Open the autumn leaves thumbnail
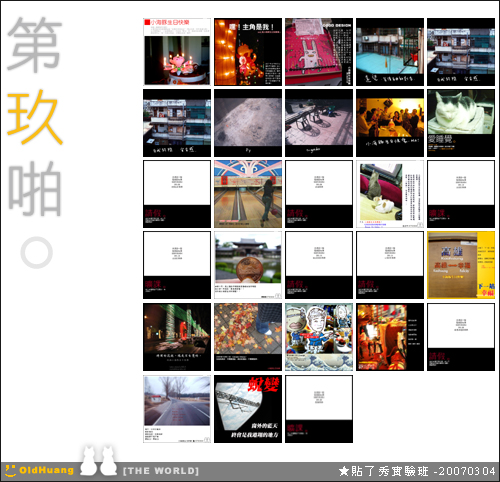 pos(248,337)
